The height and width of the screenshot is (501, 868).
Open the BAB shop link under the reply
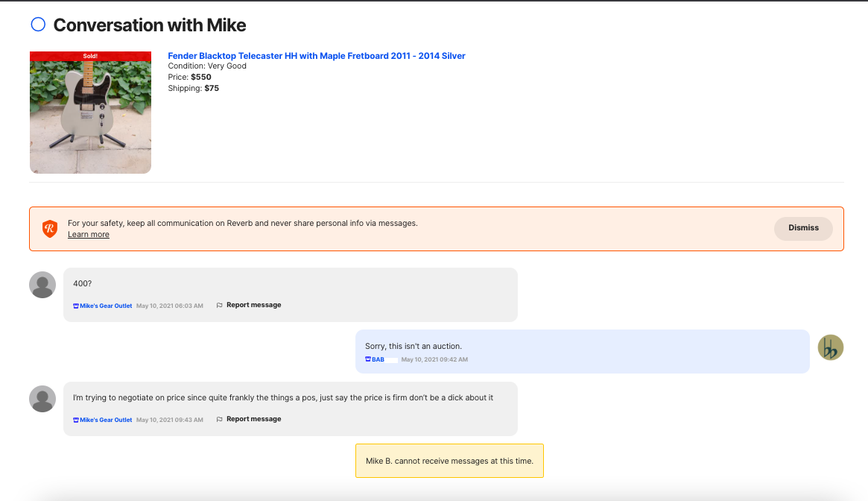[x=378, y=360]
